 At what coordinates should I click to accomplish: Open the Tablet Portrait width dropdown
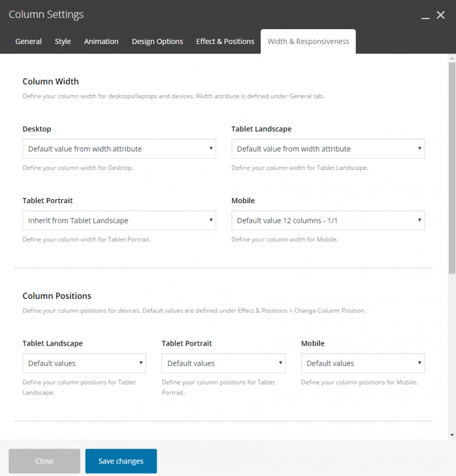click(119, 220)
